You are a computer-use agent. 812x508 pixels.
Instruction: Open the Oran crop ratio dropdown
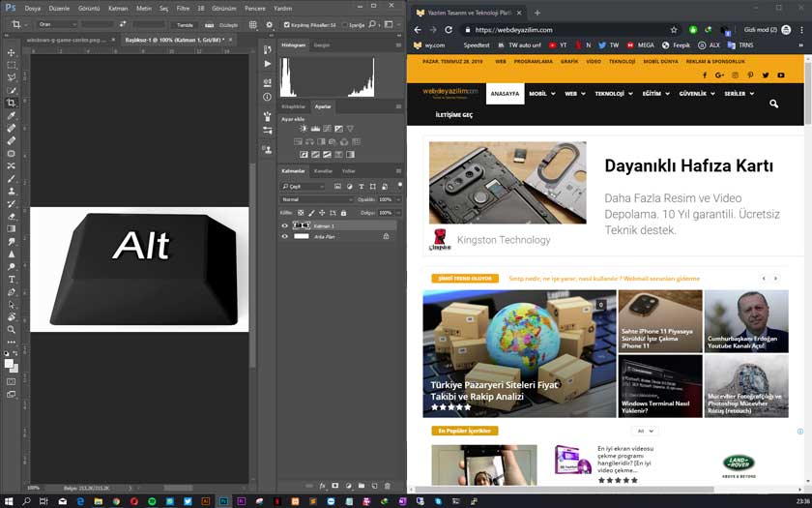tap(57, 24)
